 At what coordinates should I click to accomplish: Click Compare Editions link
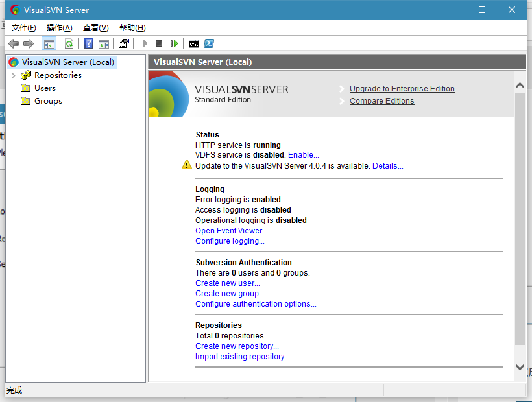(x=382, y=101)
